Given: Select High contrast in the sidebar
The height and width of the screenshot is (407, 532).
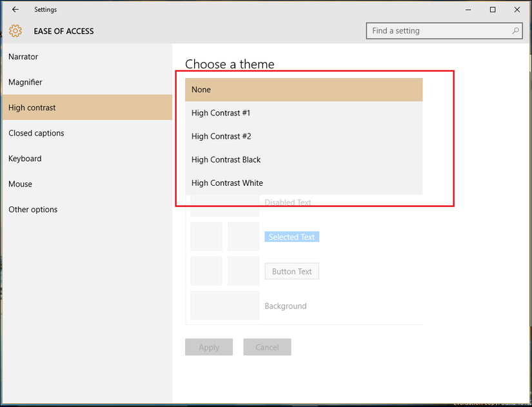Looking at the screenshot, I should pyautogui.click(x=32, y=107).
